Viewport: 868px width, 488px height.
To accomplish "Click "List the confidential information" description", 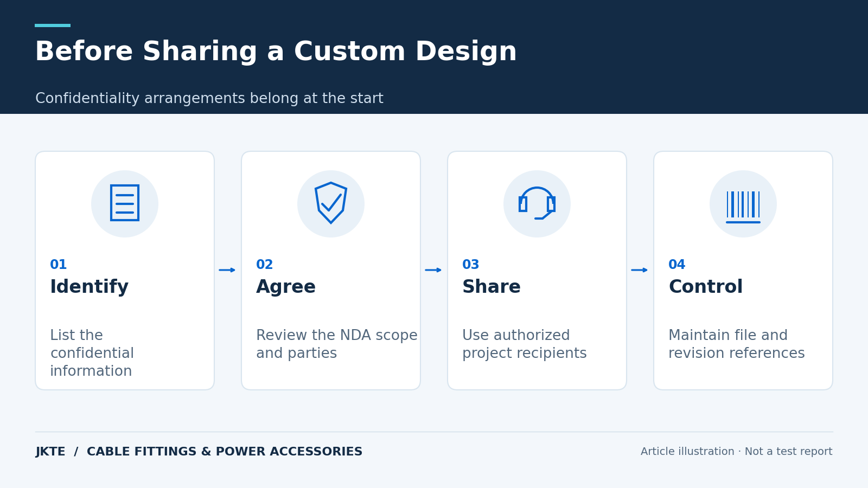I will pos(92,354).
